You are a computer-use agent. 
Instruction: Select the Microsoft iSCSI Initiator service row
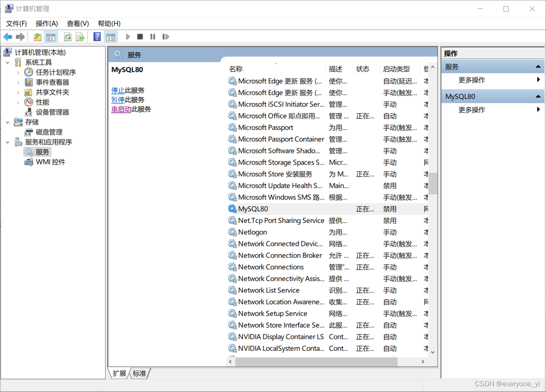click(x=328, y=104)
